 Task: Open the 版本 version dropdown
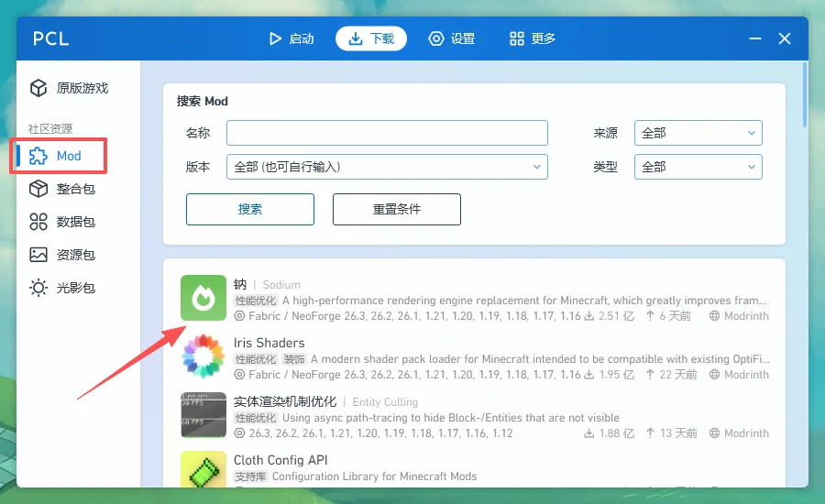387,167
